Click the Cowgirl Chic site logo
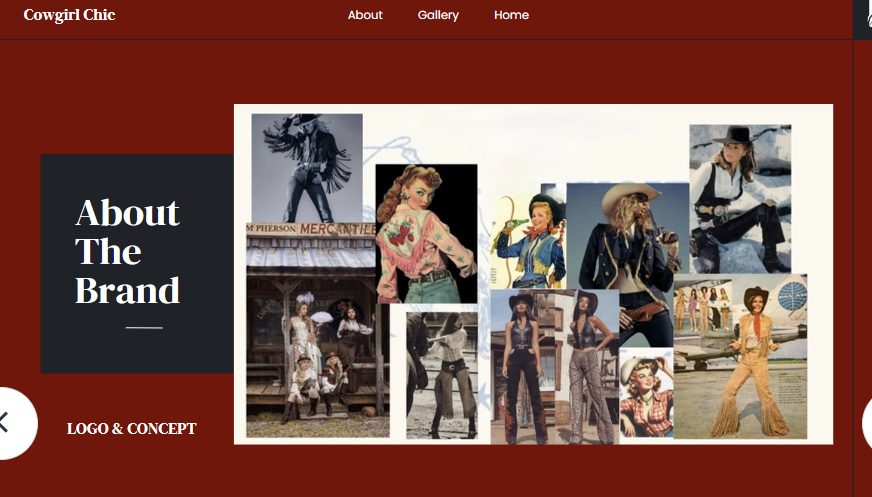The height and width of the screenshot is (497, 872). tap(69, 15)
